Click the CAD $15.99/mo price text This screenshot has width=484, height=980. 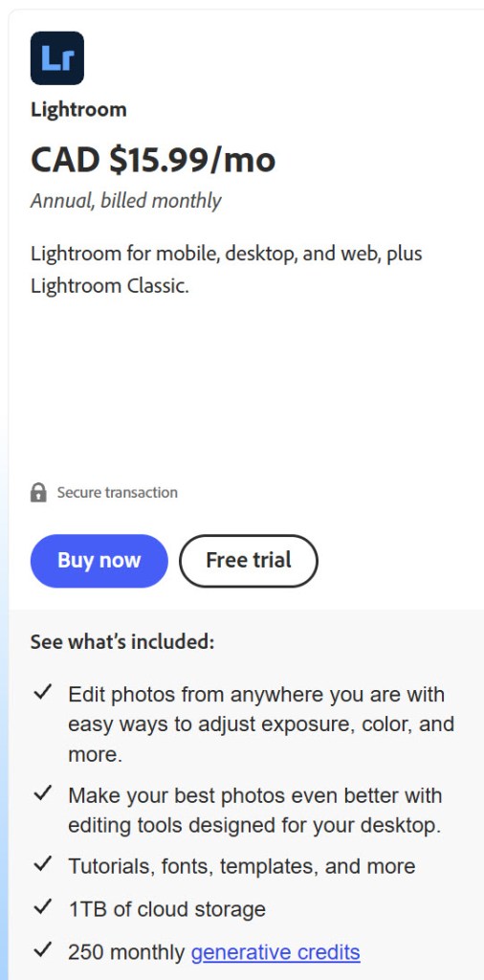point(153,160)
